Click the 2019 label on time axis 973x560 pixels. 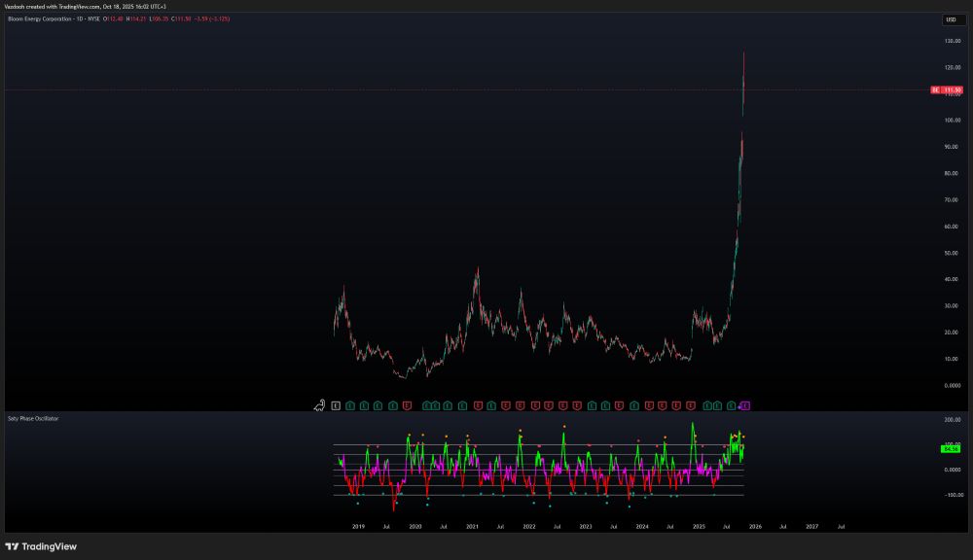[x=359, y=527]
